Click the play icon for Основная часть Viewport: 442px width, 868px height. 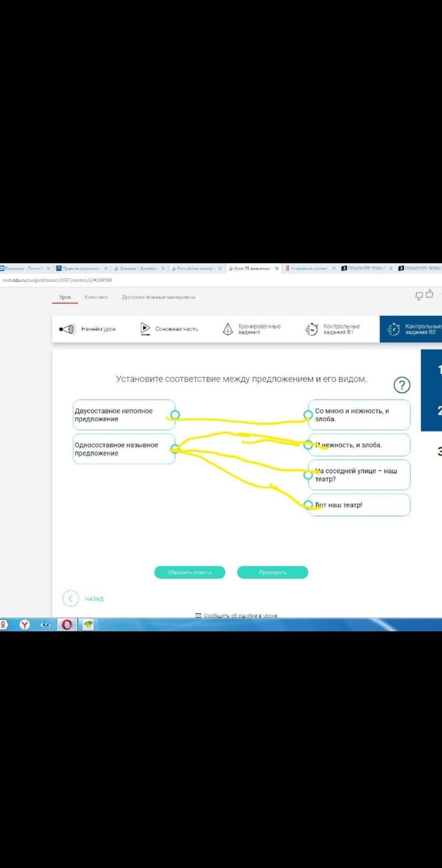click(x=145, y=329)
